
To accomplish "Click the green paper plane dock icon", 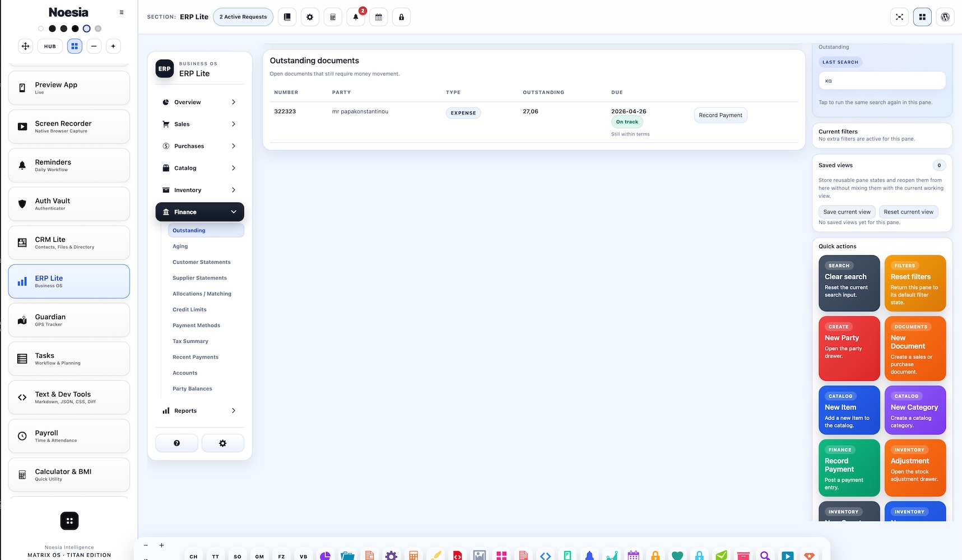I will (721, 556).
